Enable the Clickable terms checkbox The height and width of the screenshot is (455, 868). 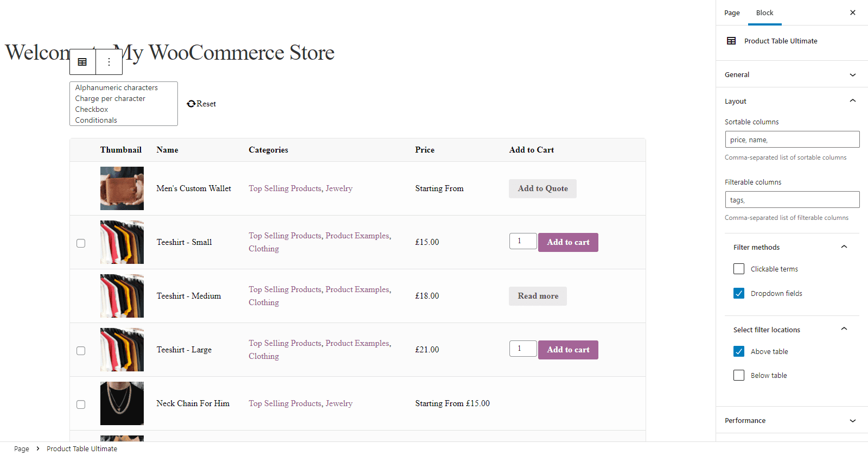(x=739, y=269)
